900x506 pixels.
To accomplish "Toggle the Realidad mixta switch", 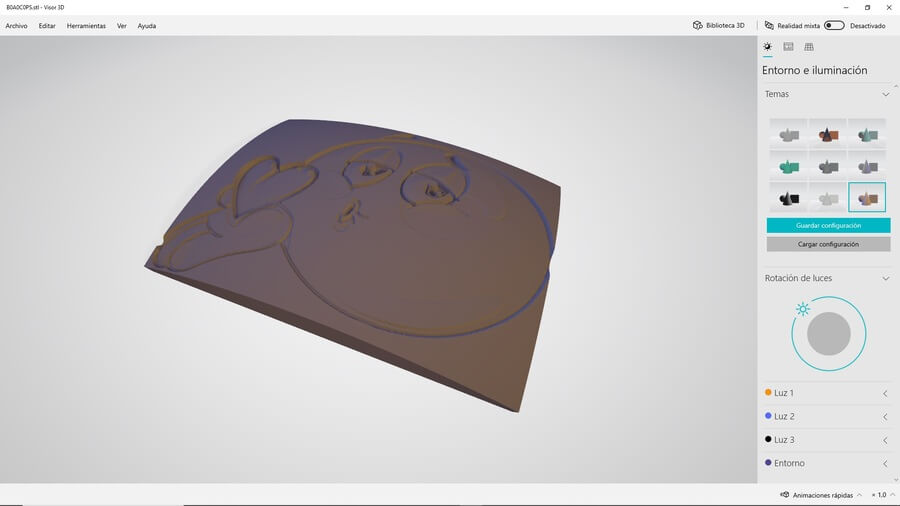I will [x=833, y=26].
